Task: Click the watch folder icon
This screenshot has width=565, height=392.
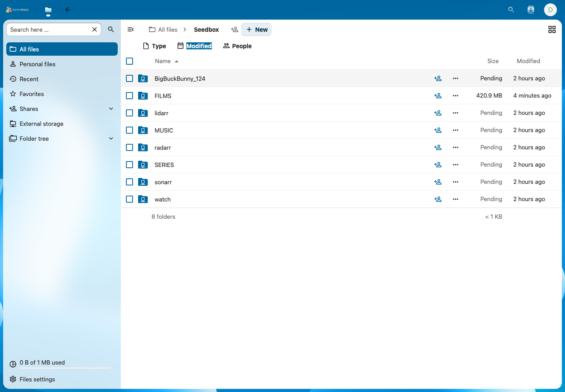Action: pos(143,199)
